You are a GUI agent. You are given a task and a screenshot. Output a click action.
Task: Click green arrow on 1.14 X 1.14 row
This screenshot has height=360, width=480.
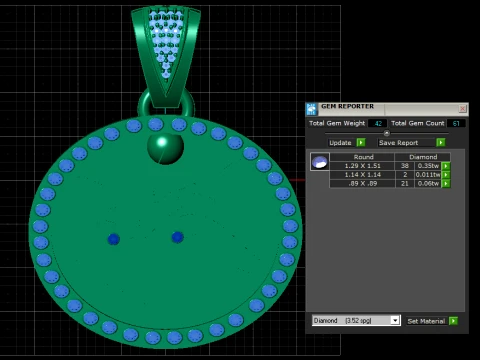pyautogui.click(x=446, y=175)
